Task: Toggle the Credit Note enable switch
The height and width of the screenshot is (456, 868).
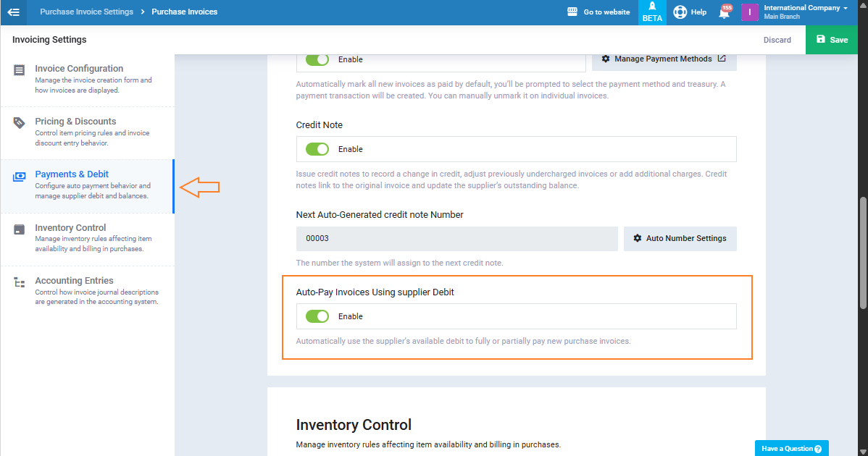Action: click(x=317, y=149)
